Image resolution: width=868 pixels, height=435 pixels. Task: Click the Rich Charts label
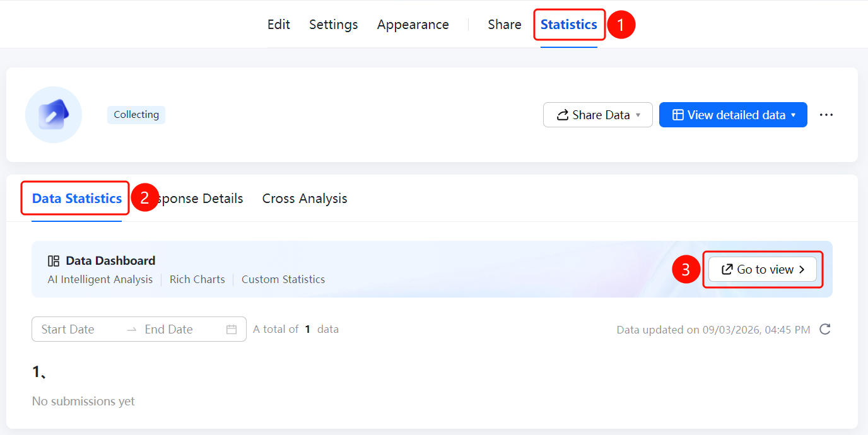(x=197, y=279)
